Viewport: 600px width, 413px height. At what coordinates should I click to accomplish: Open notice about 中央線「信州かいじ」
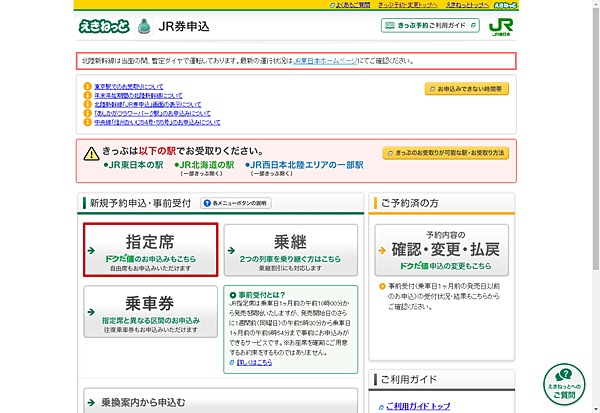(157, 122)
